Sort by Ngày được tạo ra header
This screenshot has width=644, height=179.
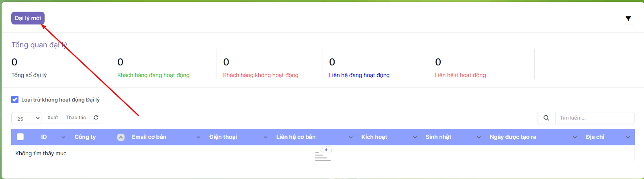(x=513, y=137)
